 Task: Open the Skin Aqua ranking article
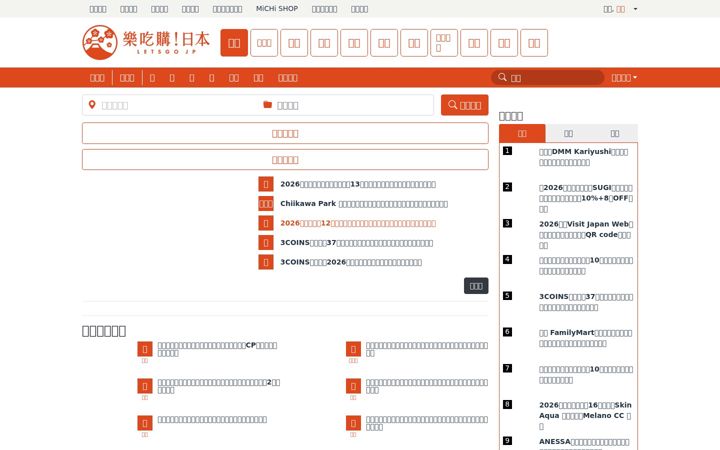click(x=585, y=415)
